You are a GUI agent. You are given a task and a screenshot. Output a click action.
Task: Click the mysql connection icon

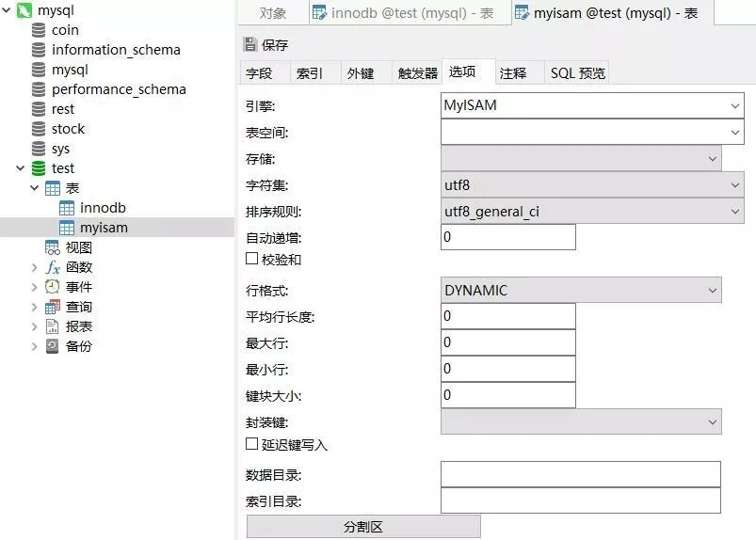pyautogui.click(x=24, y=10)
